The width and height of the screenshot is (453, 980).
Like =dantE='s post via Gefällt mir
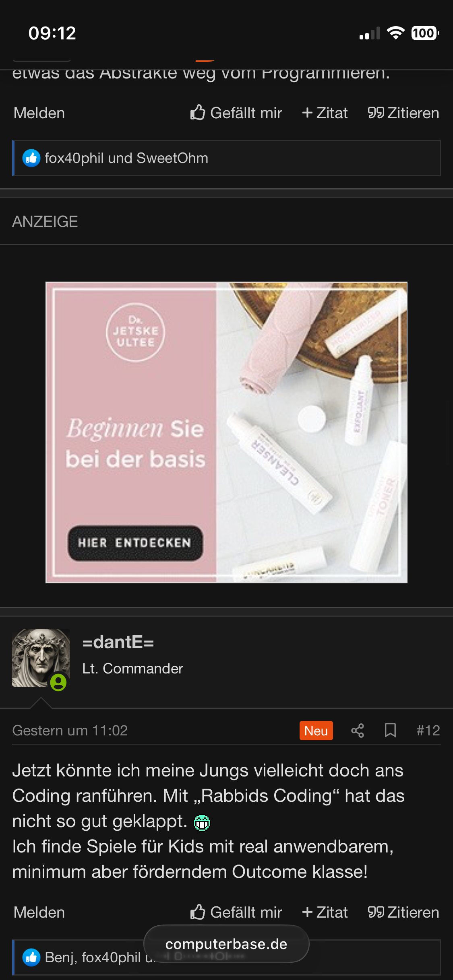point(236,912)
